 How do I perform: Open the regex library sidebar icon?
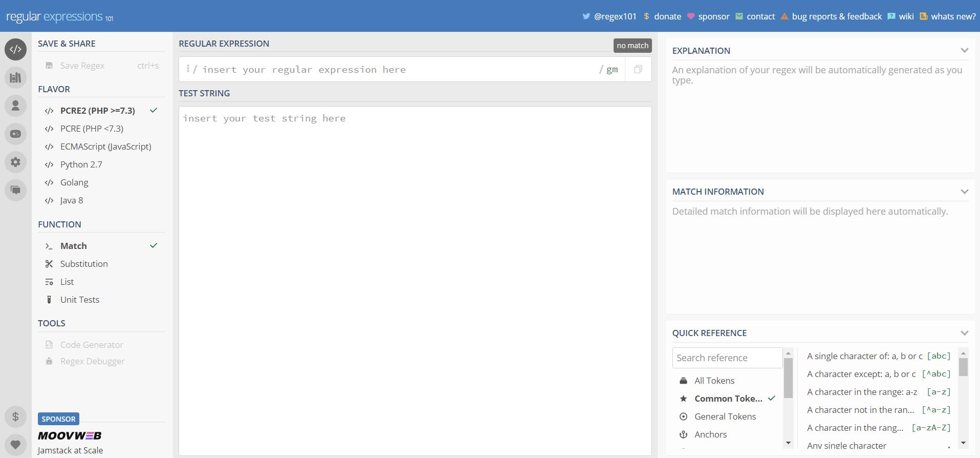[x=15, y=77]
